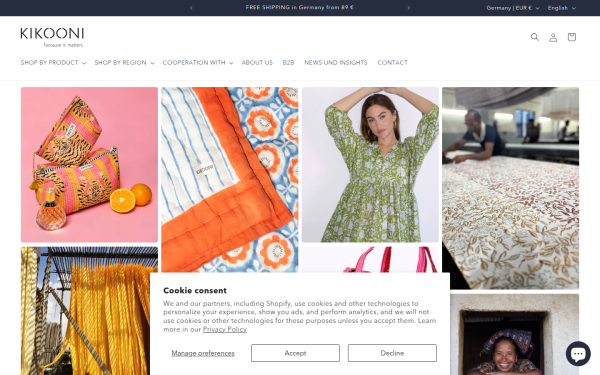Open Manage preferences for cookies
This screenshot has height=375, width=600.
[x=203, y=353]
